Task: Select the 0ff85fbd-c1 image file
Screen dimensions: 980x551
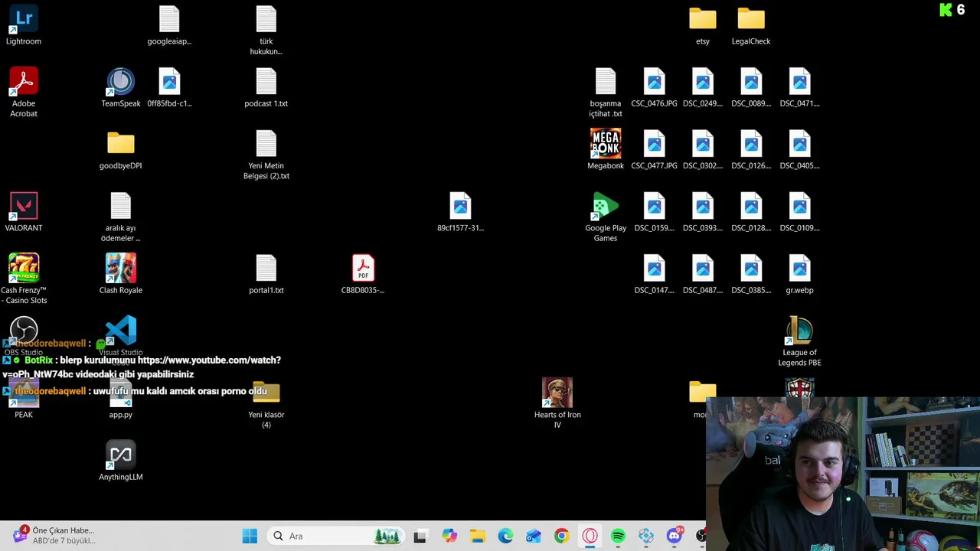Action: click(x=169, y=87)
